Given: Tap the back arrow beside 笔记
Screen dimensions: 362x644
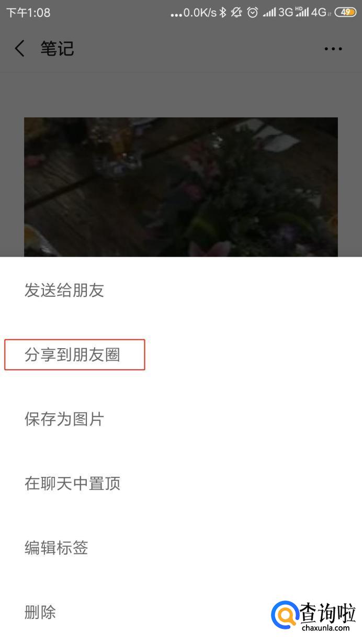Looking at the screenshot, I should pos(19,49).
